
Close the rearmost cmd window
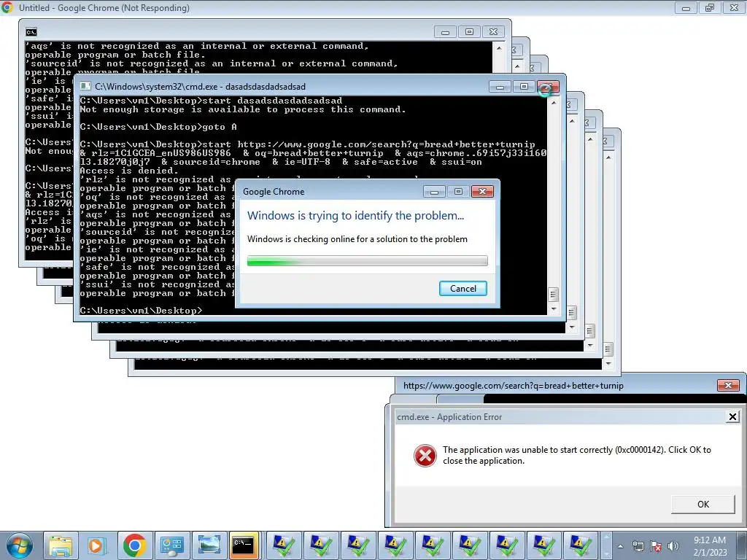click(x=494, y=32)
